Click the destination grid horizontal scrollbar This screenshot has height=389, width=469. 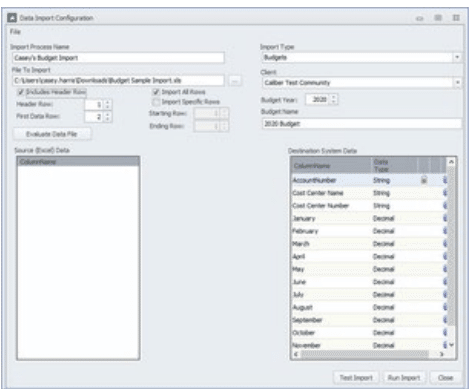pyautogui.click(x=365, y=354)
